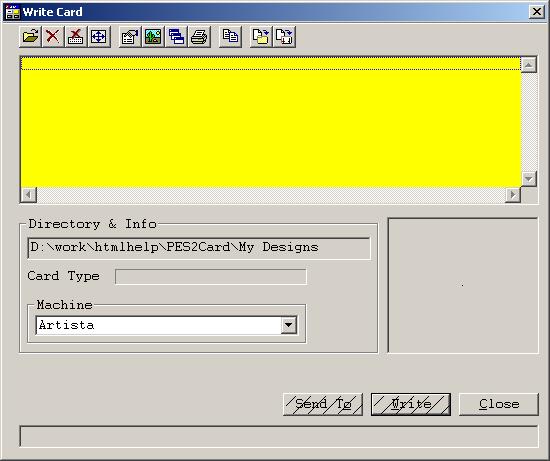Click the copy-to-folder toolbar icon
The image size is (550, 461).
(261, 36)
